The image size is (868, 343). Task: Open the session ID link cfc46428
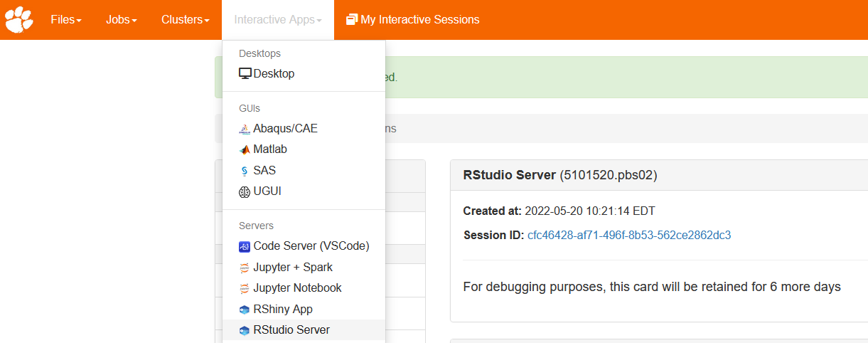(x=629, y=235)
